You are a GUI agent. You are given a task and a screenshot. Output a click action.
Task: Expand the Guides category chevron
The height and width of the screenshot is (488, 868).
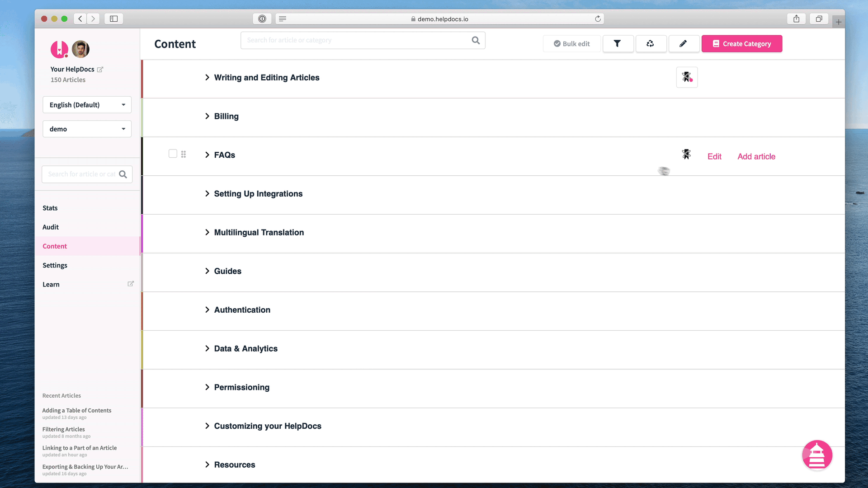207,271
